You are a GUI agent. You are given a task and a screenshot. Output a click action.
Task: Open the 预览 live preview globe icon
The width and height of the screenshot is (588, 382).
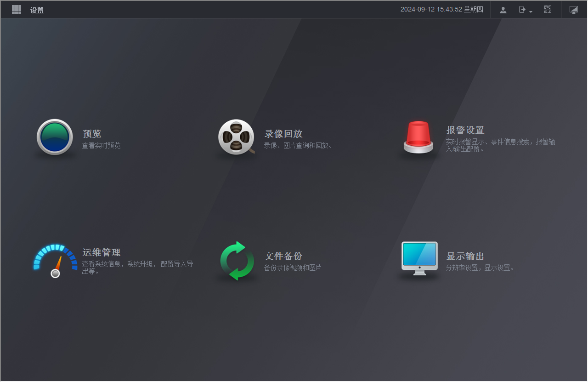pyautogui.click(x=55, y=137)
